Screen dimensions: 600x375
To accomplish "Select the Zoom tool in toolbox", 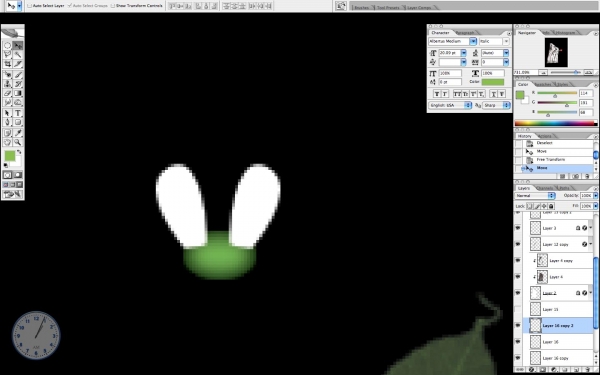I will click(x=18, y=142).
